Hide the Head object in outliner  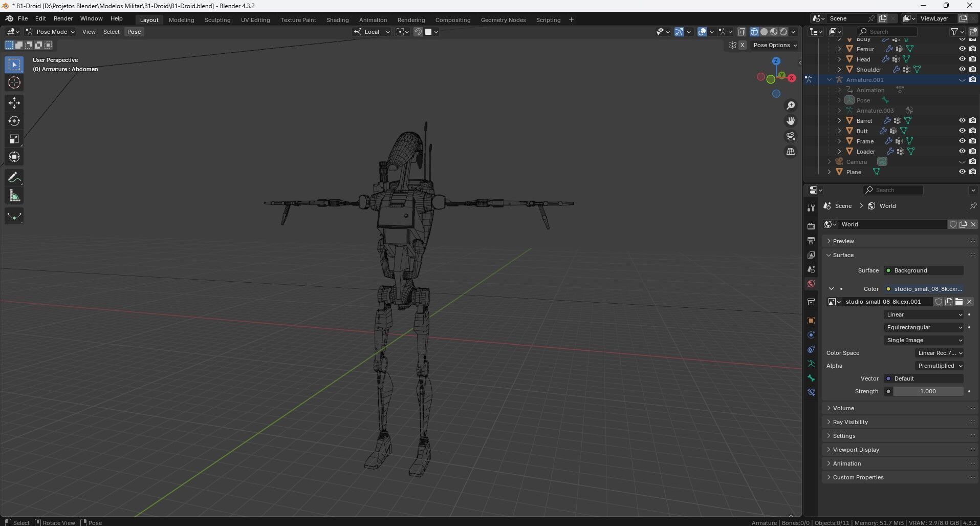(962, 59)
